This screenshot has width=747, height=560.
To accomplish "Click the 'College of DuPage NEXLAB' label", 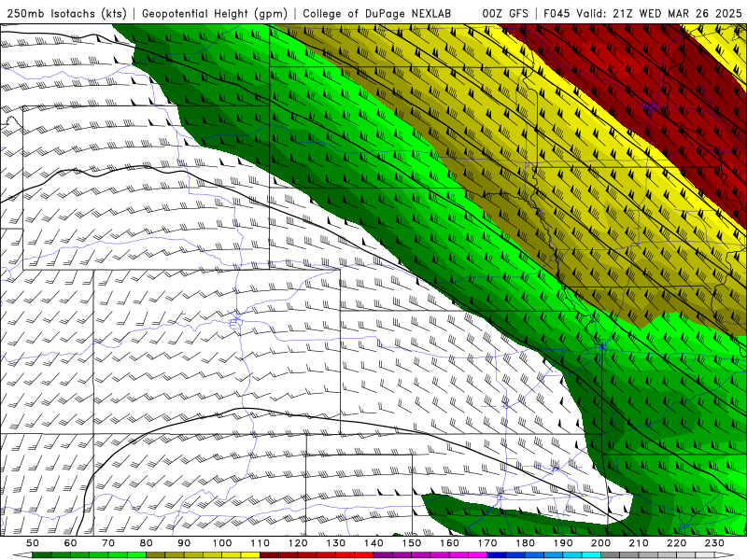I will click(x=376, y=13).
